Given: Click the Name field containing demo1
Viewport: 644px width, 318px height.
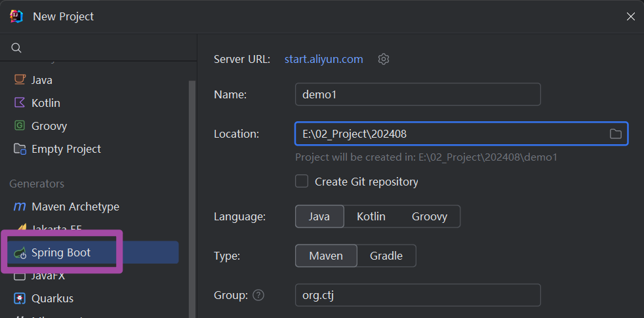Looking at the screenshot, I should tap(418, 94).
